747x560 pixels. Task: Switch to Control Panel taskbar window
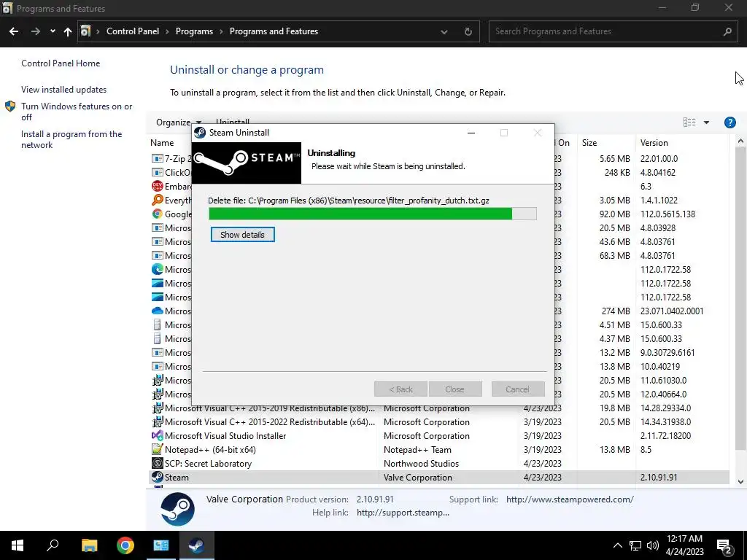click(161, 545)
